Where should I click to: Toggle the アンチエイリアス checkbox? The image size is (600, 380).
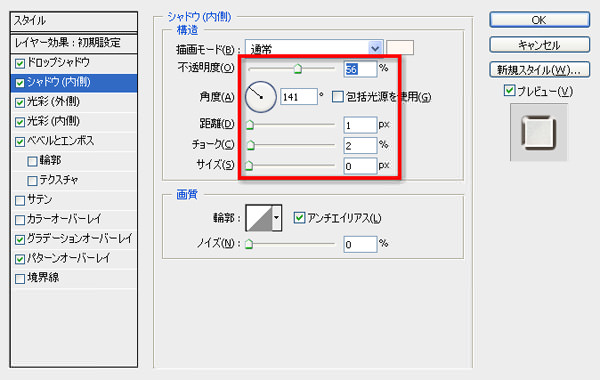point(299,218)
